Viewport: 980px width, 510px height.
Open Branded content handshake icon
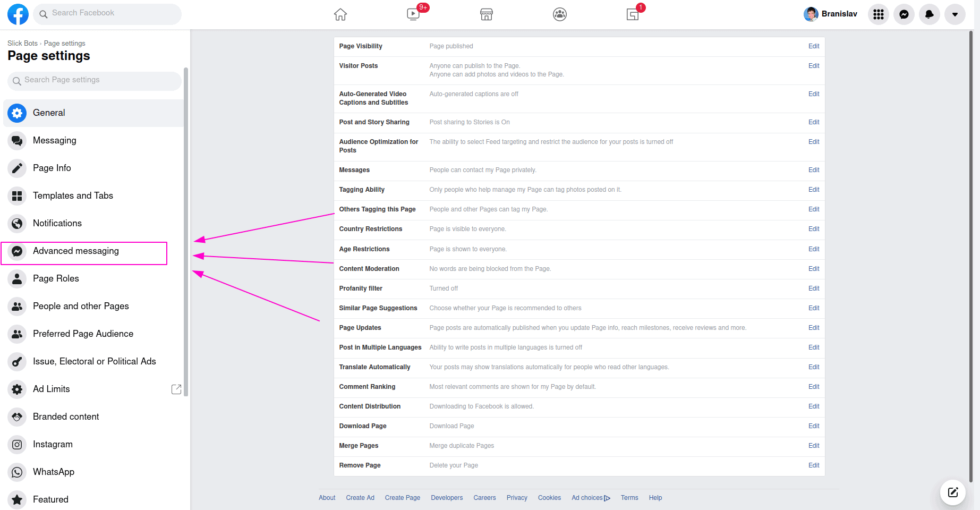(17, 416)
